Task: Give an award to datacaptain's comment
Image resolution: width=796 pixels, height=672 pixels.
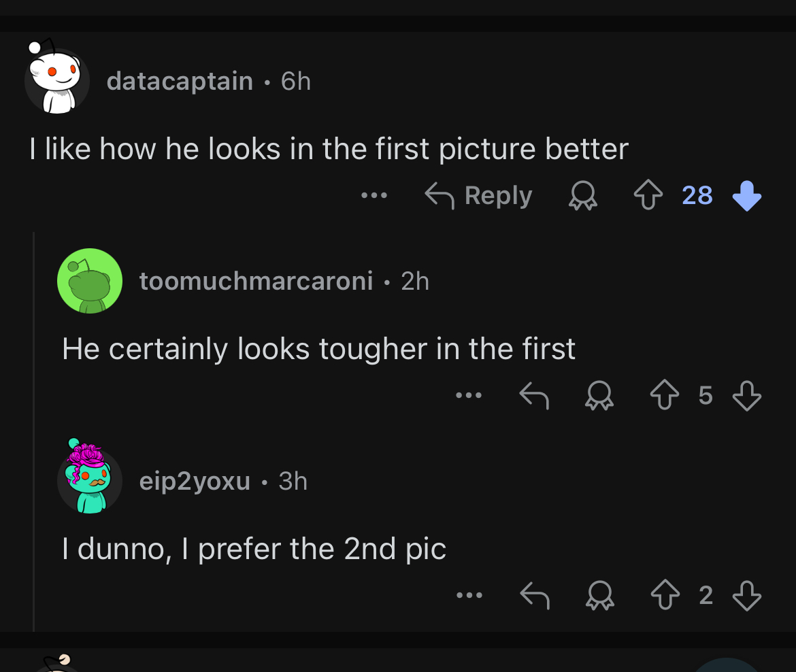Action: (x=582, y=196)
